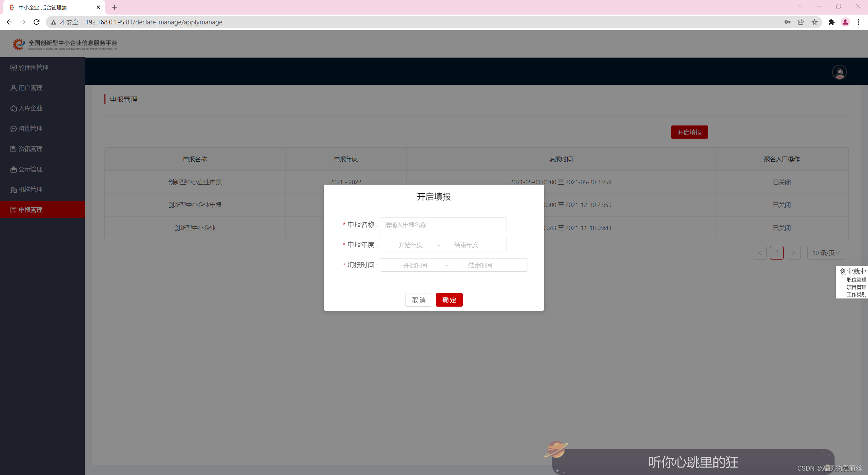The image size is (868, 475).
Task: Open the saved passwords key icon
Action: [787, 22]
